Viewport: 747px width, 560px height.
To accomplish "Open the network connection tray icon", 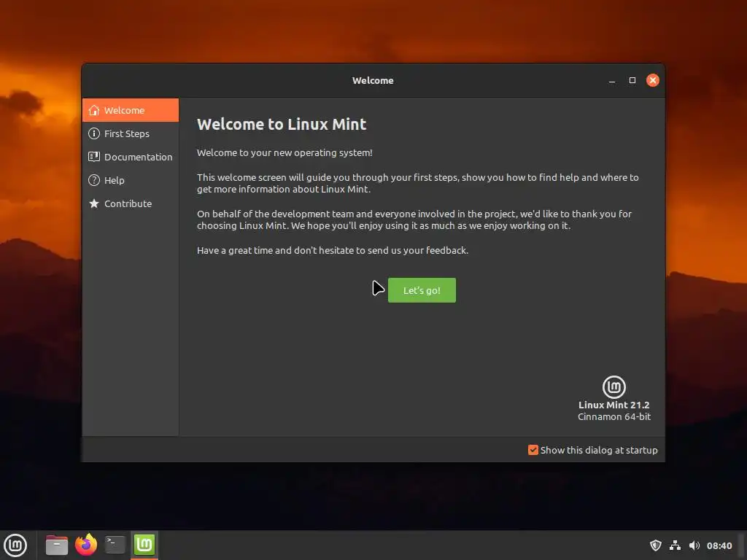I will (x=675, y=545).
